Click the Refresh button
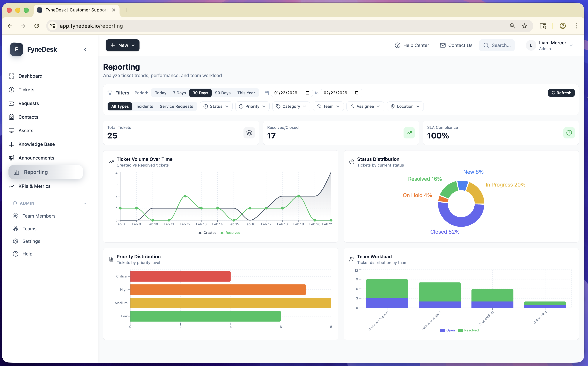Screen dimensions: 588x366 coord(561,93)
